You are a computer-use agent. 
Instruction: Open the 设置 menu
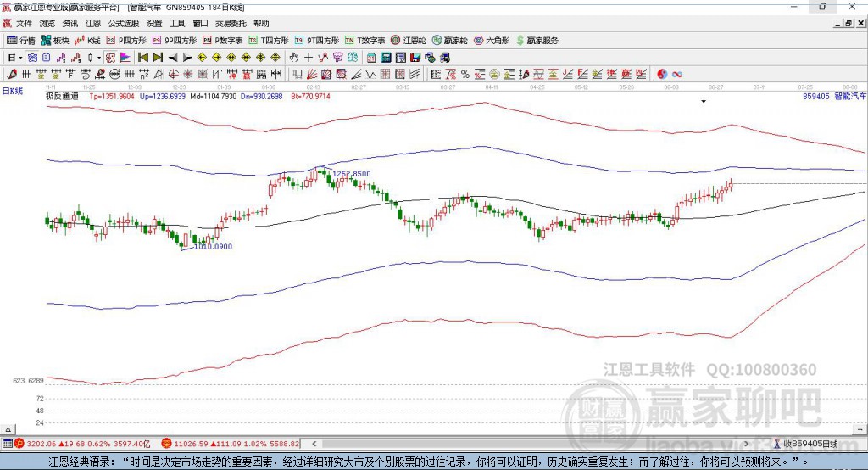[154, 23]
